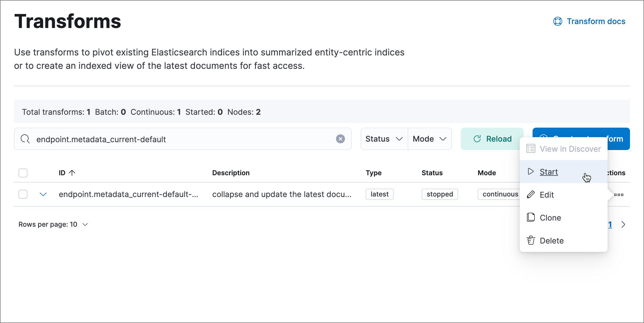This screenshot has height=323, width=644.
Task: Open the row actions ellipsis icon
Action: [619, 194]
